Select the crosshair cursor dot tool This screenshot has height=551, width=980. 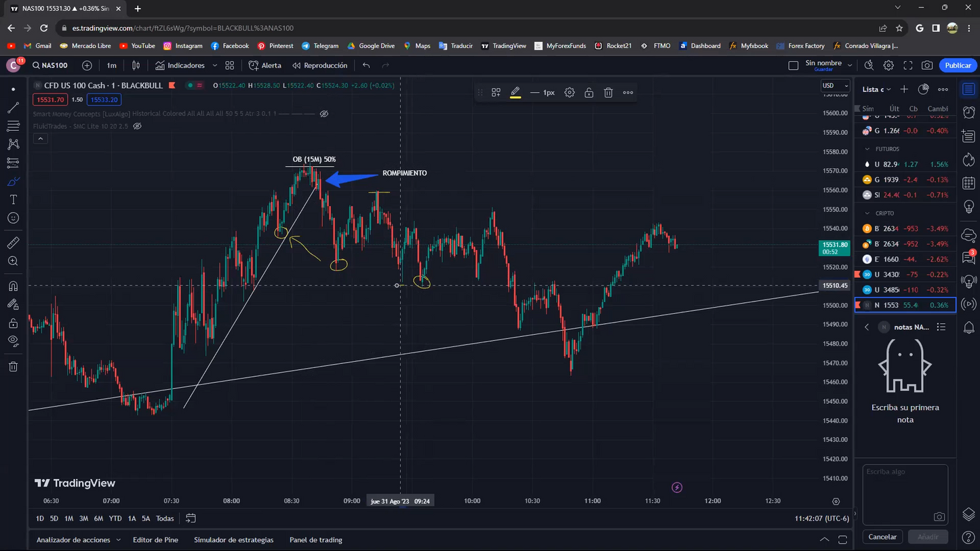coord(13,89)
